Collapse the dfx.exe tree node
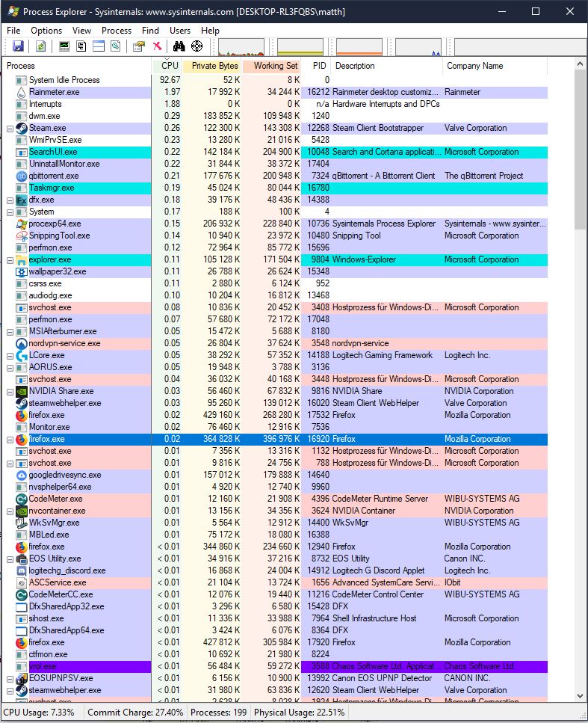 click(x=10, y=200)
